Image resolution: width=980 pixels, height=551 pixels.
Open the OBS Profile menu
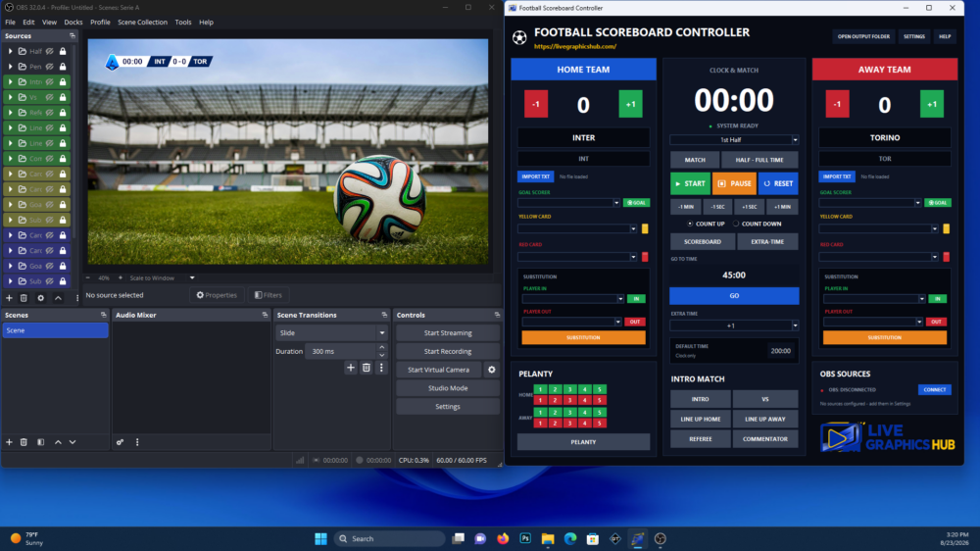click(x=100, y=22)
